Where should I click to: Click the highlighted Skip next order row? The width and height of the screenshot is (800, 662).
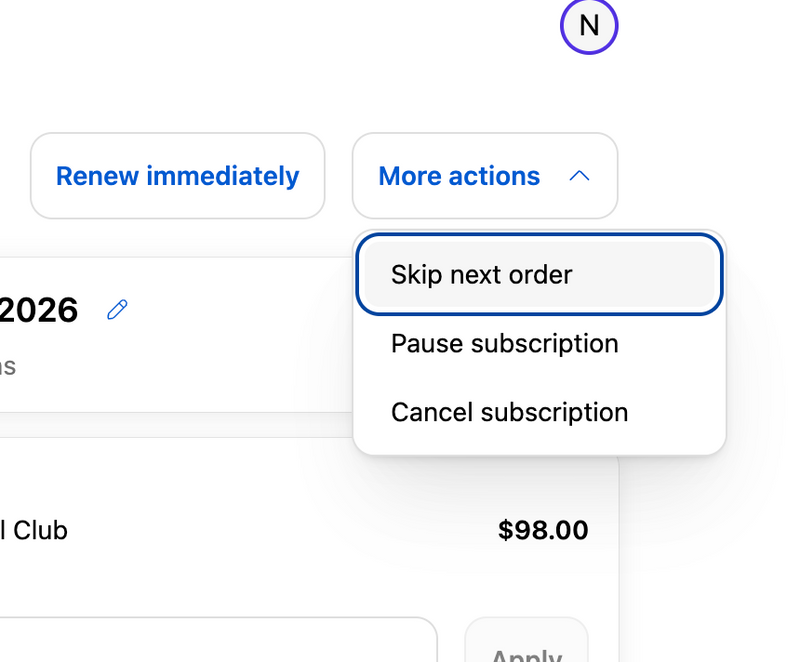pos(539,275)
